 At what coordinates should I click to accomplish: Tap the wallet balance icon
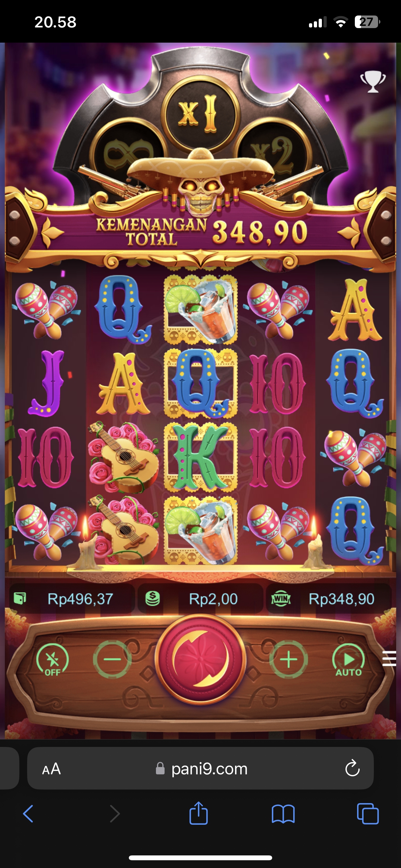coord(20,599)
